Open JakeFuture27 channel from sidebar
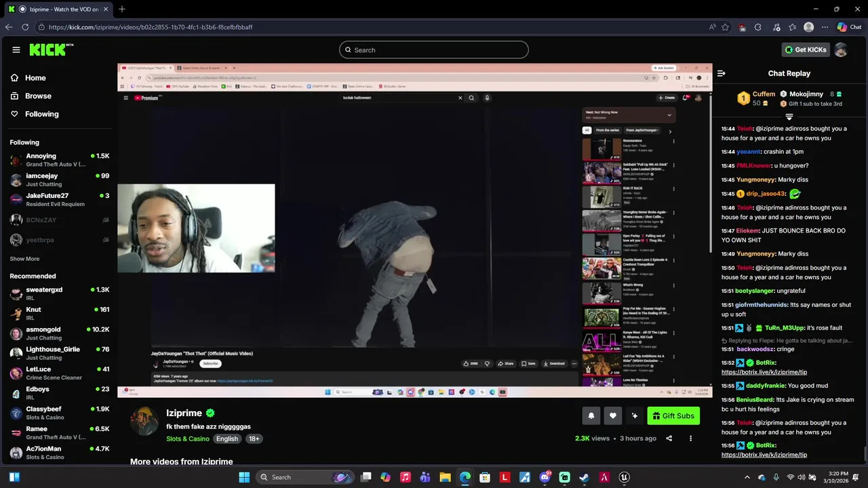The width and height of the screenshot is (868, 488). pyautogui.click(x=60, y=199)
